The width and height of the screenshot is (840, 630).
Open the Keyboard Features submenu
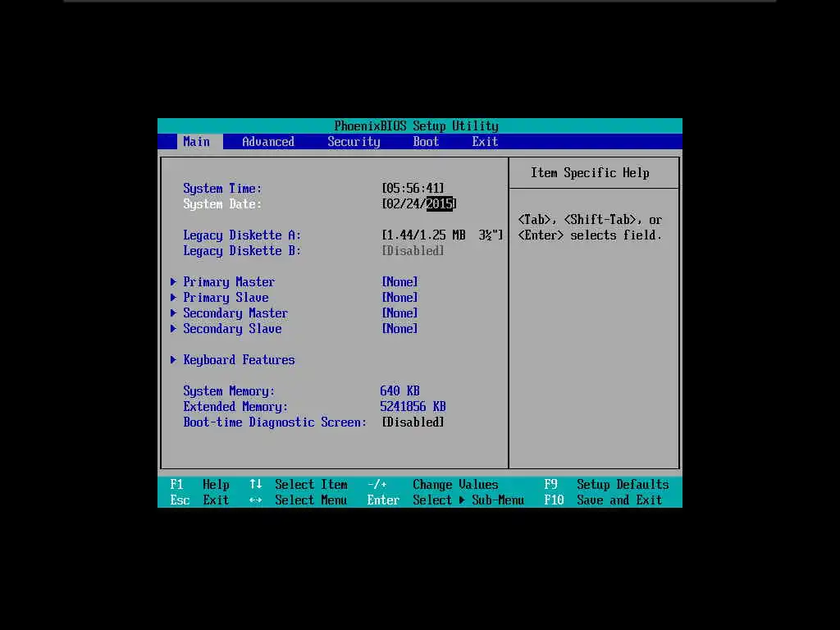point(239,360)
